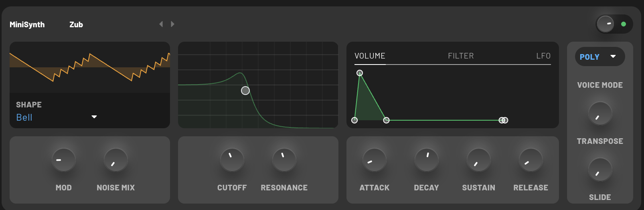Click the DECAY knob
Viewport: 644px width, 210px height.
pos(427,160)
